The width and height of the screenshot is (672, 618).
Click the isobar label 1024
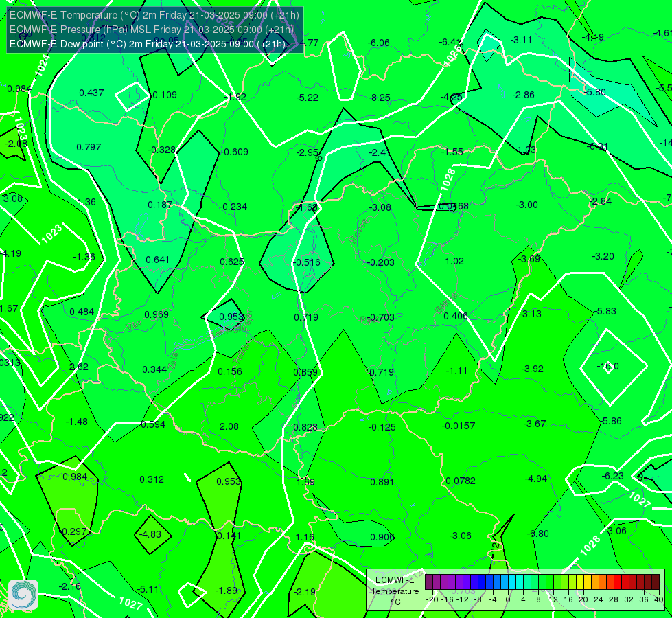pos(42,65)
